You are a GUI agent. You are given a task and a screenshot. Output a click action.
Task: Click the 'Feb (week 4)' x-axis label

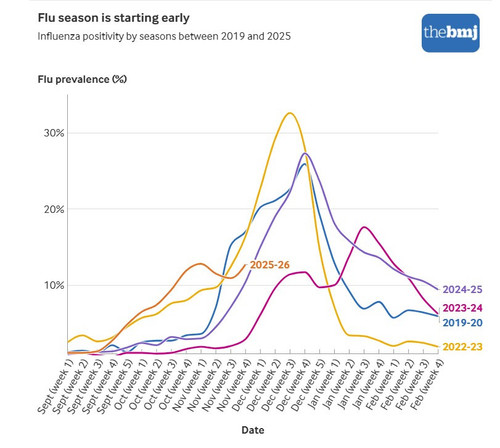(x=426, y=385)
